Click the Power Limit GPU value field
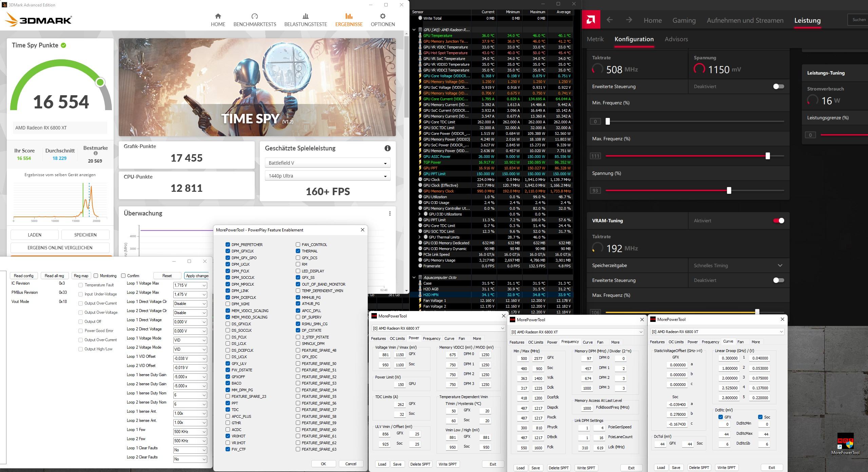 (x=401, y=385)
